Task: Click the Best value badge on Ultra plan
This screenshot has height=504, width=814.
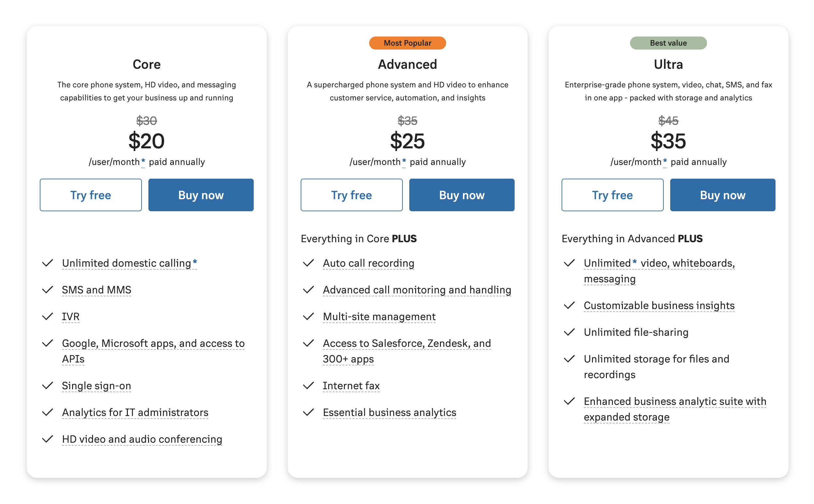Action: tap(669, 42)
